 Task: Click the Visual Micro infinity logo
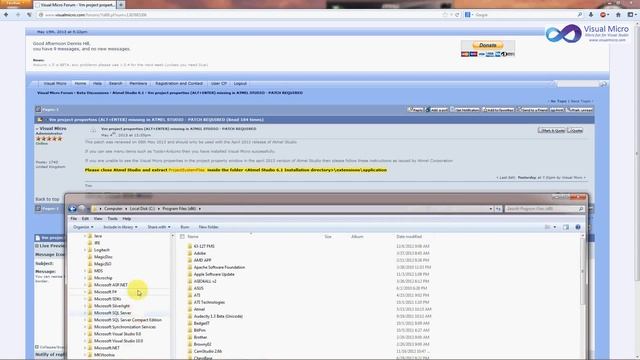(564, 33)
